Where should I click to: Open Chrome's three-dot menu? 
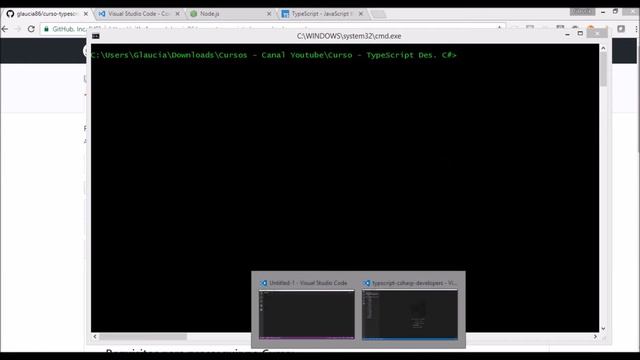pyautogui.click(x=636, y=29)
